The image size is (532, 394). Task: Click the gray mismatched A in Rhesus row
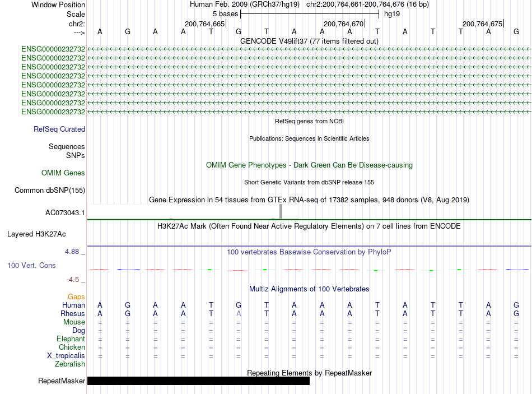[x=239, y=313]
